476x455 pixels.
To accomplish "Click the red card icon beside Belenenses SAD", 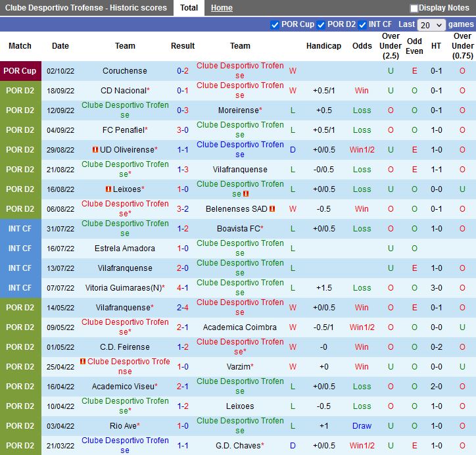I will [272, 209].
